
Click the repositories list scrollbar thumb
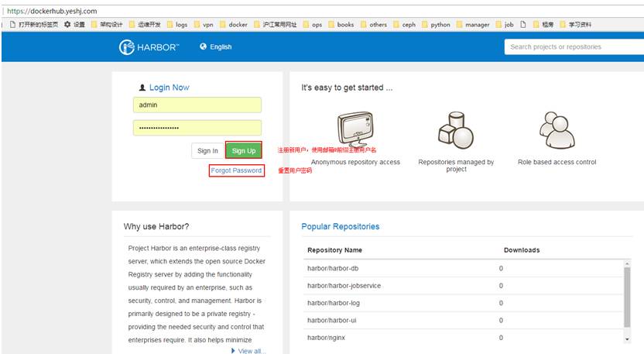[x=627, y=297]
